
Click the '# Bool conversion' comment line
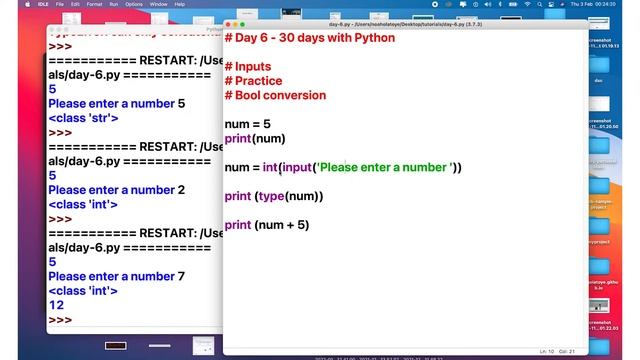(276, 96)
